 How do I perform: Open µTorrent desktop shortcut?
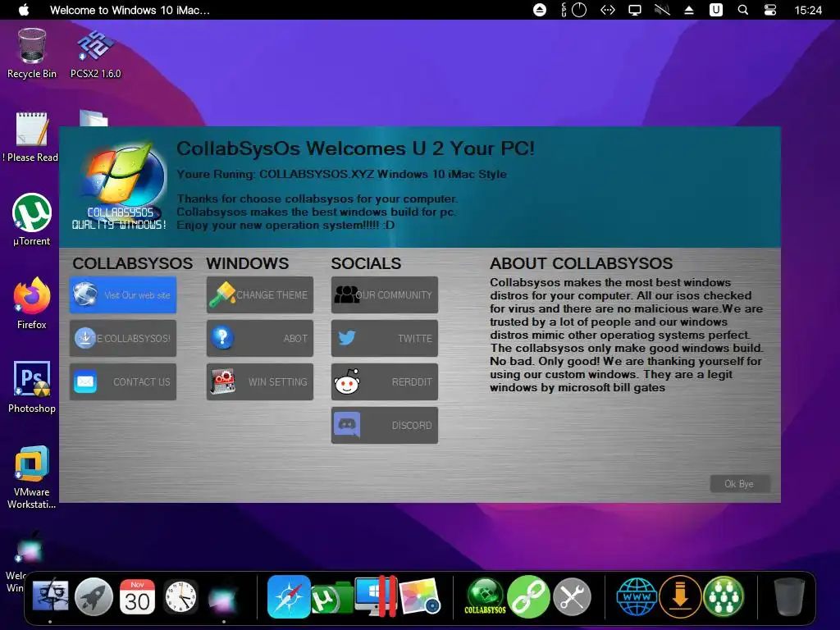(32, 220)
